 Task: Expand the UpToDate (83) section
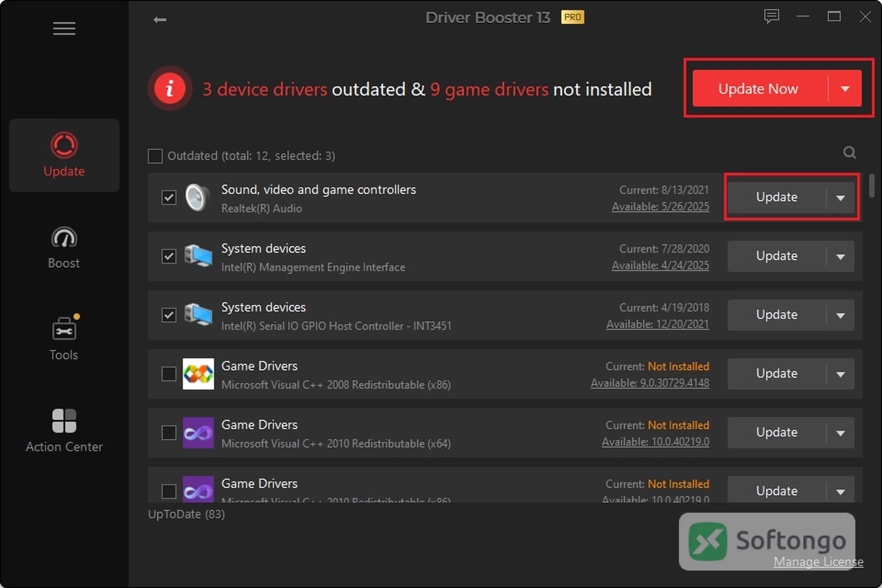pyautogui.click(x=186, y=514)
